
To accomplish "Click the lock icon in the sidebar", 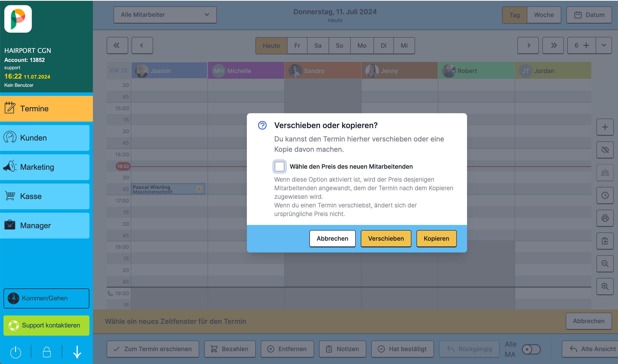I will pyautogui.click(x=47, y=352).
